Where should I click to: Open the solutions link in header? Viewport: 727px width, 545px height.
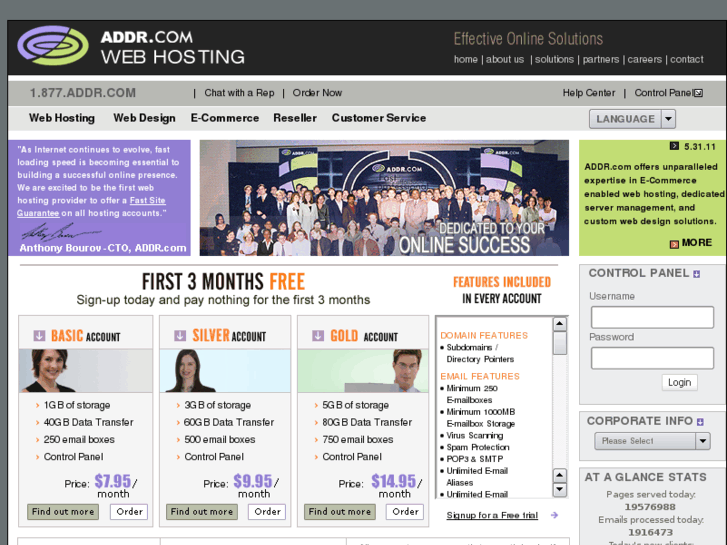554,59
